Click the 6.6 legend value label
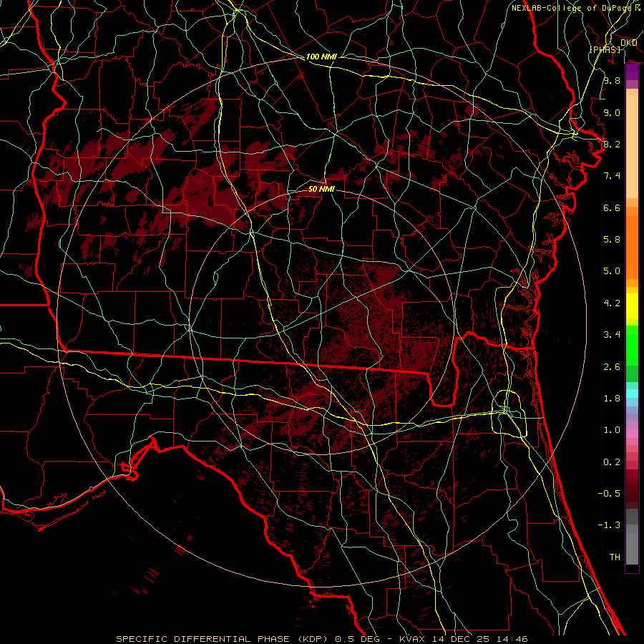Viewport: 644px width, 644px height. click(611, 208)
